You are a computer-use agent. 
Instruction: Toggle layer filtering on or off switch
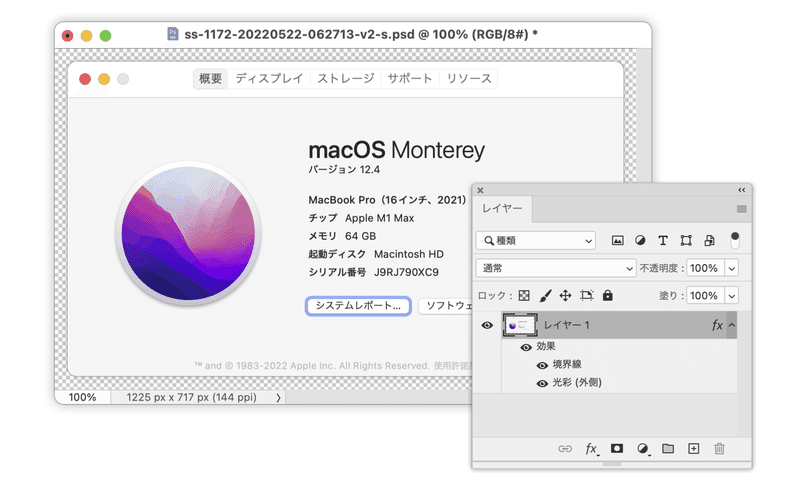point(735,240)
